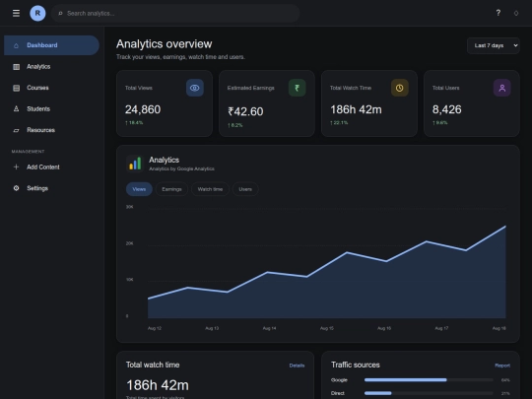Click the Courses sidebar icon

point(16,88)
